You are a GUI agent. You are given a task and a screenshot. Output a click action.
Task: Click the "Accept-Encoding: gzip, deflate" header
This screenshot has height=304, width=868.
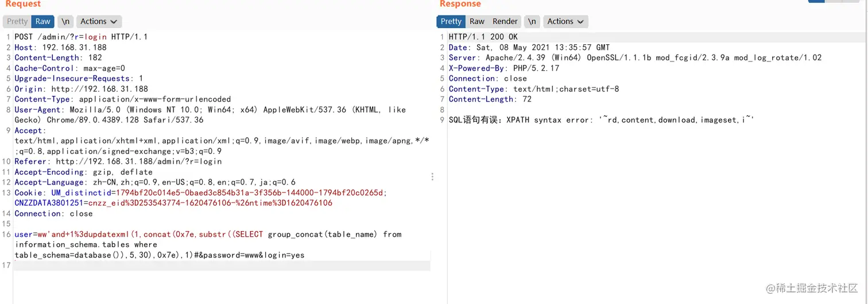pos(83,172)
